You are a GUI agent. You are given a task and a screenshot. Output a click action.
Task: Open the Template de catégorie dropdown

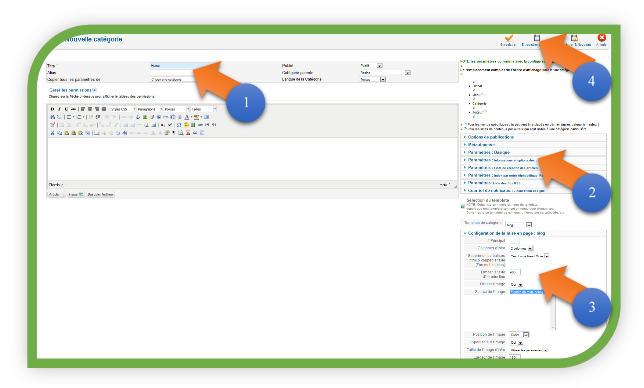click(x=519, y=225)
